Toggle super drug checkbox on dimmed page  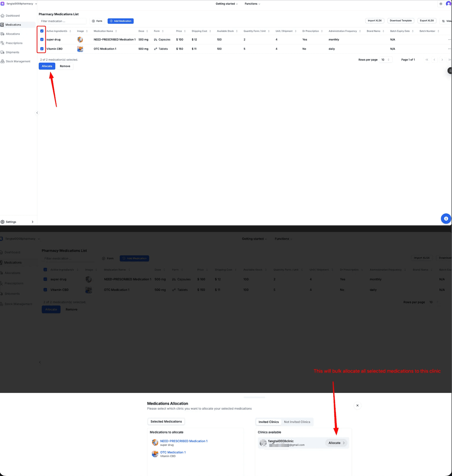click(x=45, y=279)
